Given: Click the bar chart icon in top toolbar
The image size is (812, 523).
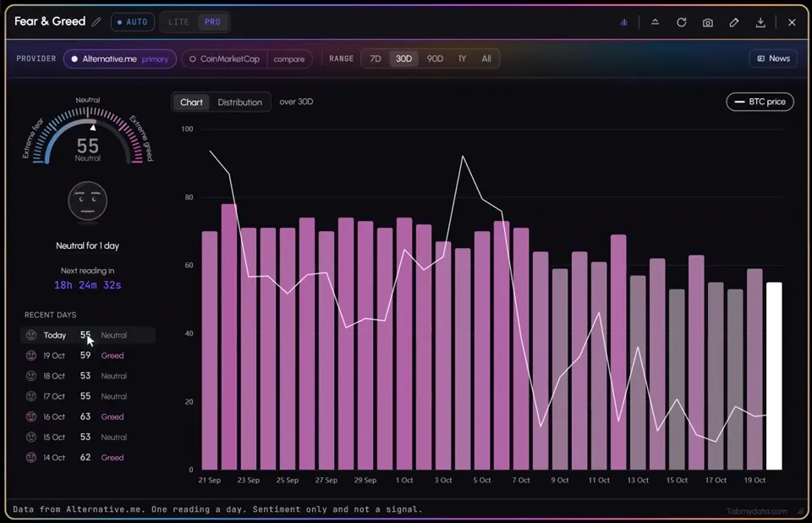Looking at the screenshot, I should [x=623, y=22].
